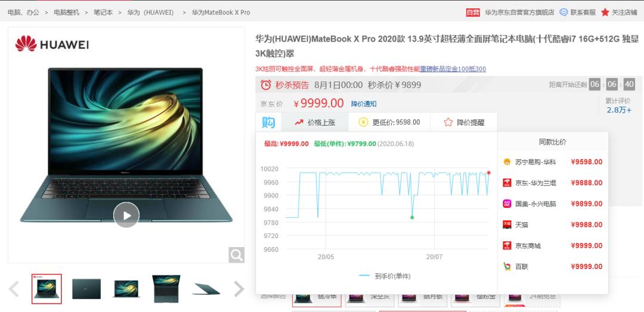644x312 pixels.
Task: Select the top-view keyboard thumbnail
Action: pos(166,289)
